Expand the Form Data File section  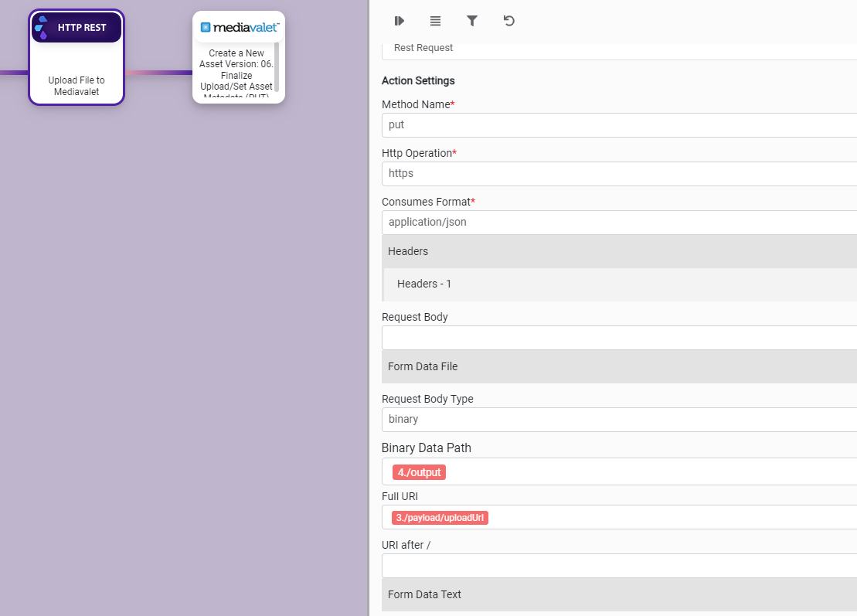tap(619, 366)
